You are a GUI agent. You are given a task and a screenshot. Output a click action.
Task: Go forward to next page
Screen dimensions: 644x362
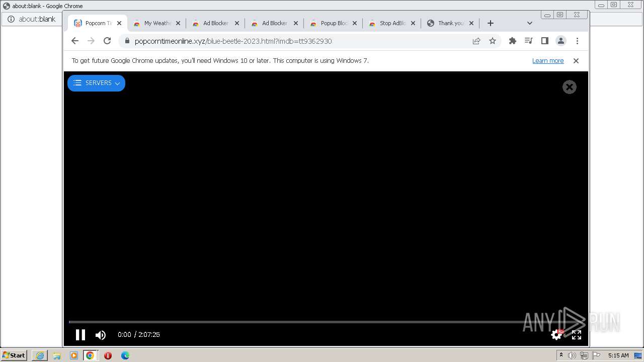click(x=91, y=41)
